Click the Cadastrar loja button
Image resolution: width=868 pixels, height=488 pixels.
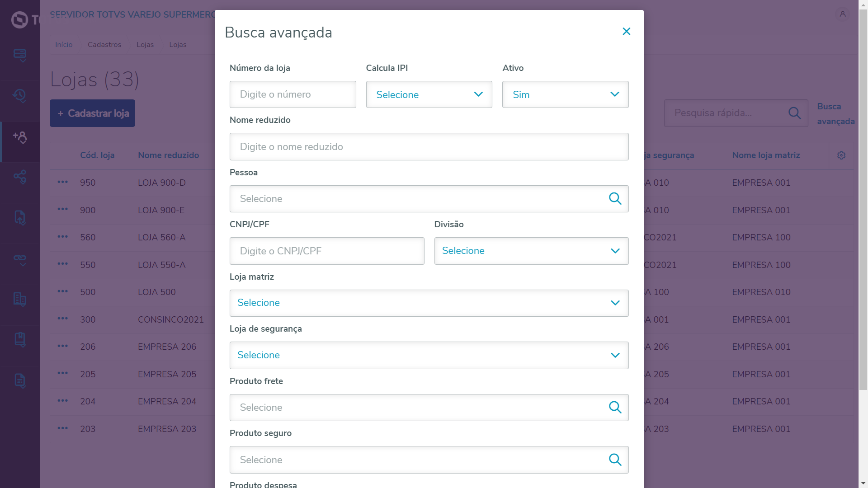click(92, 113)
